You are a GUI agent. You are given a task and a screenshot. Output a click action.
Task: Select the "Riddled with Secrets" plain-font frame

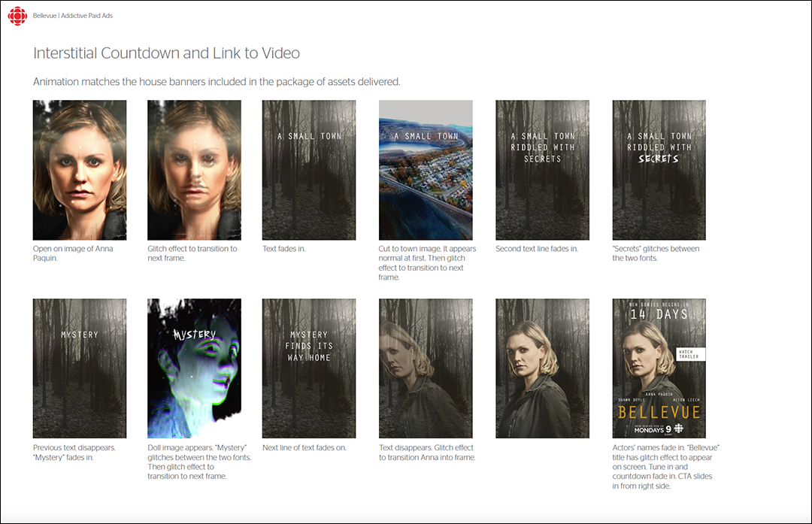coord(542,170)
